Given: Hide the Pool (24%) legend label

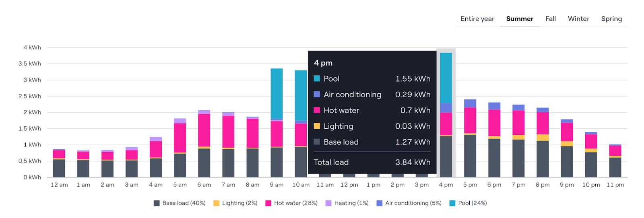Looking at the screenshot, I should coord(472,203).
